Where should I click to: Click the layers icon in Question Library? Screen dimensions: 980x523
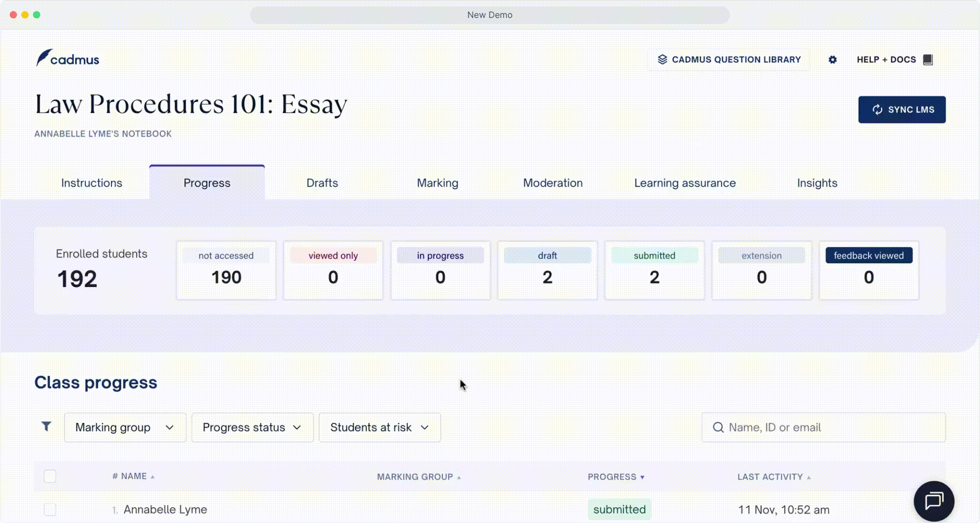pos(662,60)
